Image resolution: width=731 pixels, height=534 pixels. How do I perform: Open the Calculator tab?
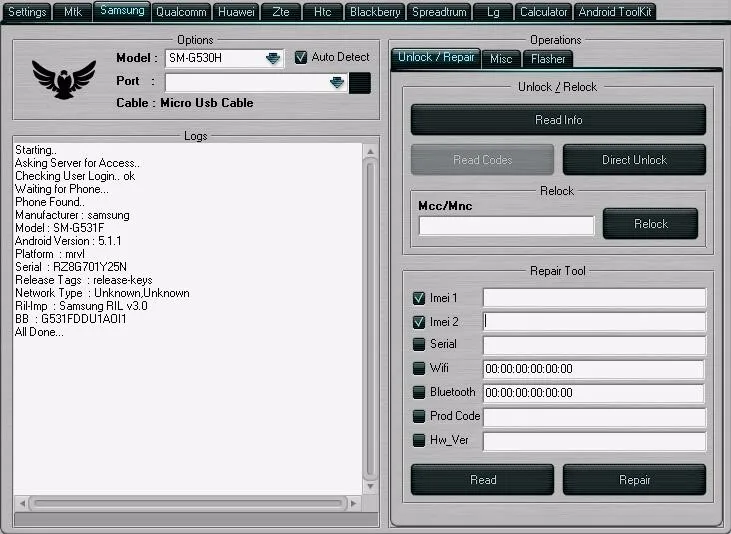(544, 12)
